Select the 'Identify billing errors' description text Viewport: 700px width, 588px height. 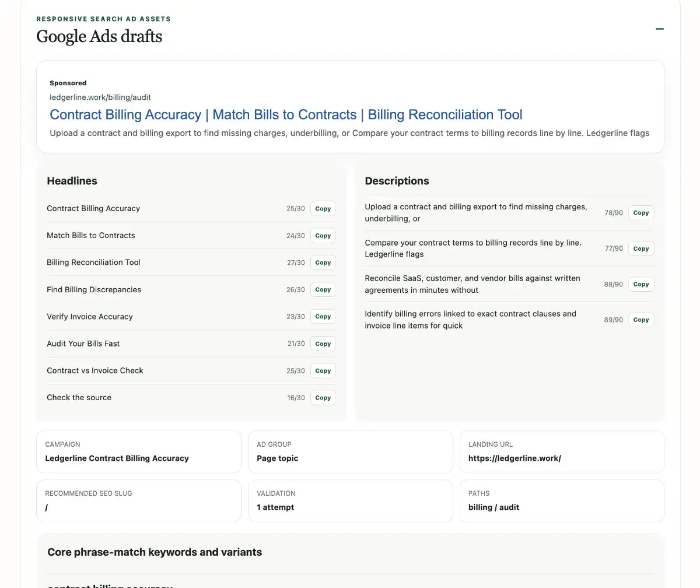471,320
